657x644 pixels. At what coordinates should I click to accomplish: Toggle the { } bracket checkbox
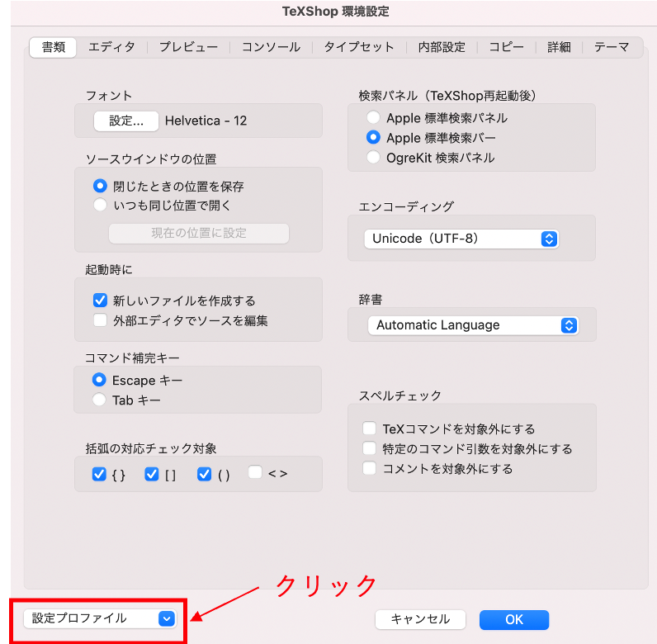(99, 474)
